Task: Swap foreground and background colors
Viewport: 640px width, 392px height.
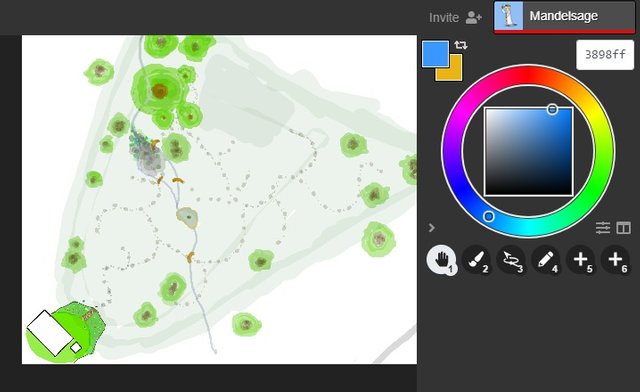Action: pyautogui.click(x=460, y=45)
